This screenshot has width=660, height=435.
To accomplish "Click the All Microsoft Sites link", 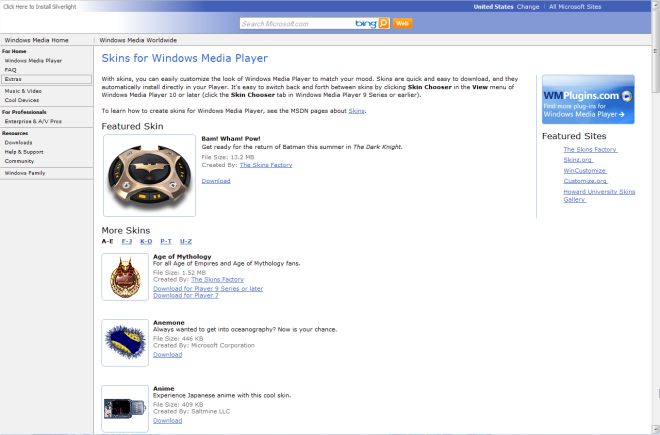I will pyautogui.click(x=575, y=7).
